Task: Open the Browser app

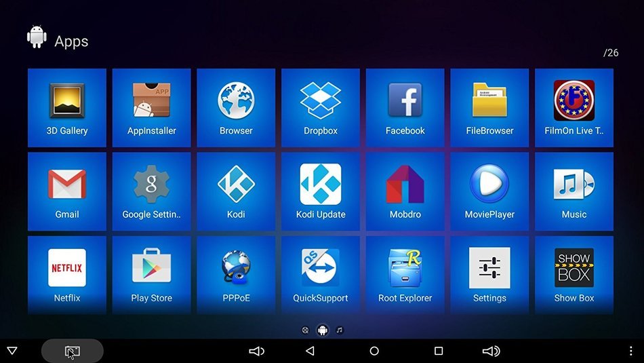Action: click(x=236, y=108)
